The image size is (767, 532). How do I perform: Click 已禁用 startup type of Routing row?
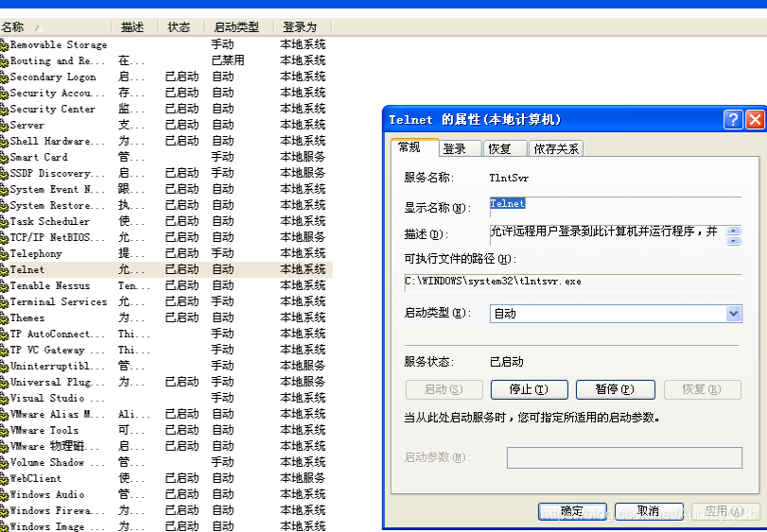tap(228, 60)
